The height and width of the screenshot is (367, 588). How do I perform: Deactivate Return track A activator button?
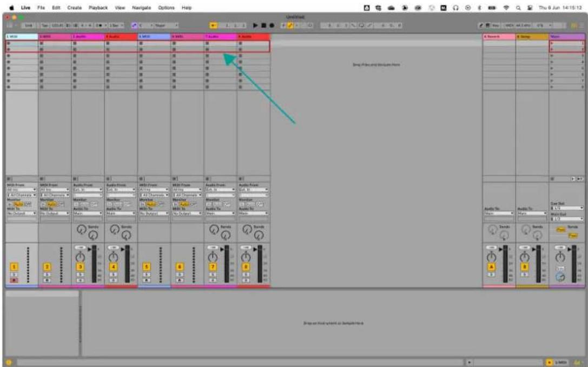pos(491,267)
